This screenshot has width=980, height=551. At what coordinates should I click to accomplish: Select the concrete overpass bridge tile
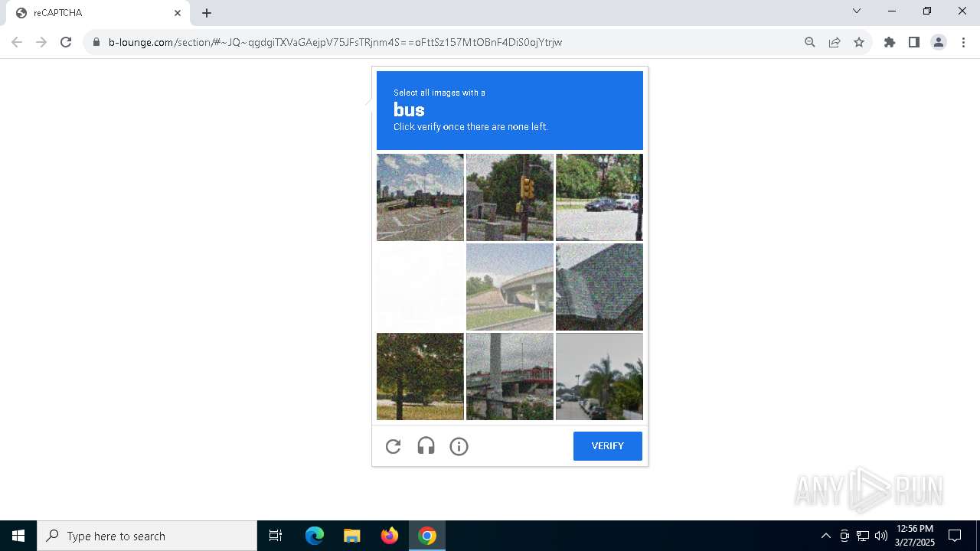(x=510, y=287)
